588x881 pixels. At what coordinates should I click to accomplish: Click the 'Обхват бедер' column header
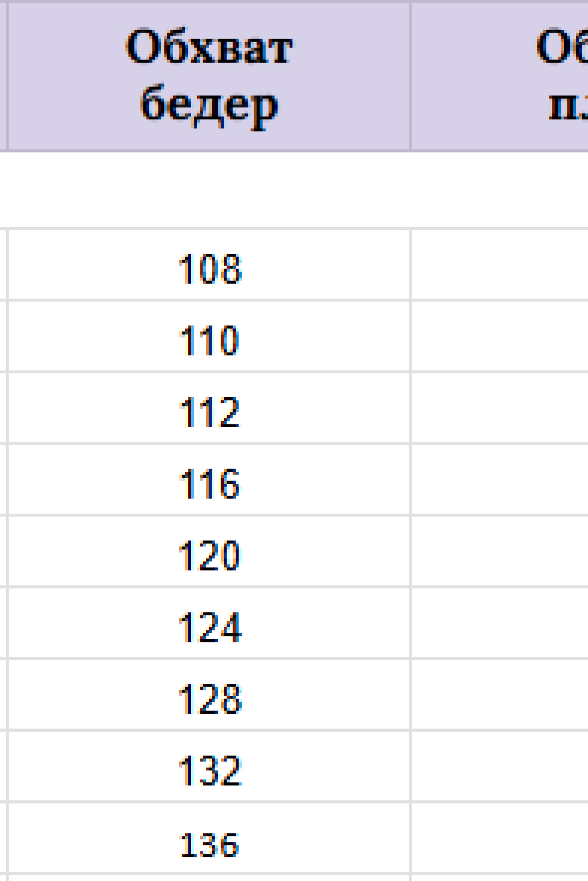(x=209, y=76)
